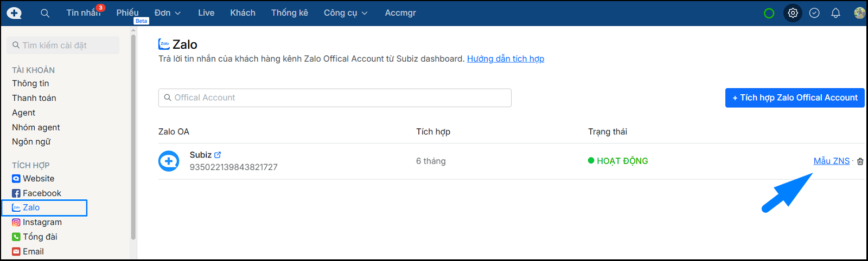Go to the Thống kê menu
The height and width of the screenshot is (261, 868).
click(x=289, y=13)
